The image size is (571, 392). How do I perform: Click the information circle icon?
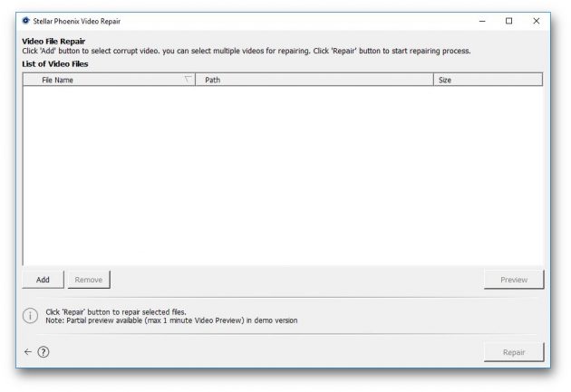click(30, 315)
